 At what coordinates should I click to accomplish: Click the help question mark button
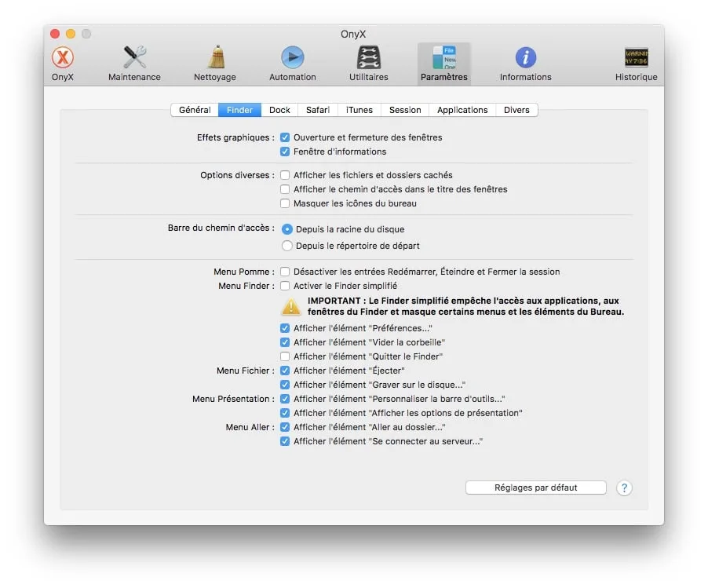pos(624,488)
